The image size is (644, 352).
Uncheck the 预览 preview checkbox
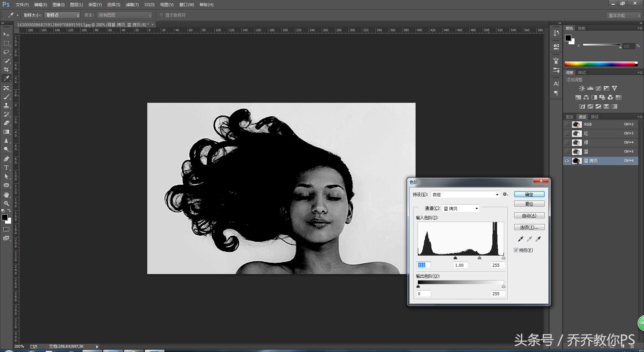click(x=516, y=250)
